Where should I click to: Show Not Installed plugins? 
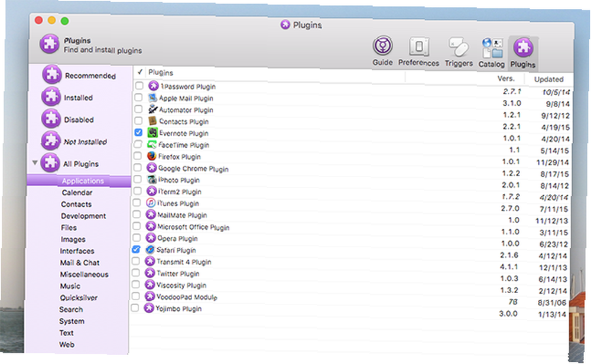point(85,142)
